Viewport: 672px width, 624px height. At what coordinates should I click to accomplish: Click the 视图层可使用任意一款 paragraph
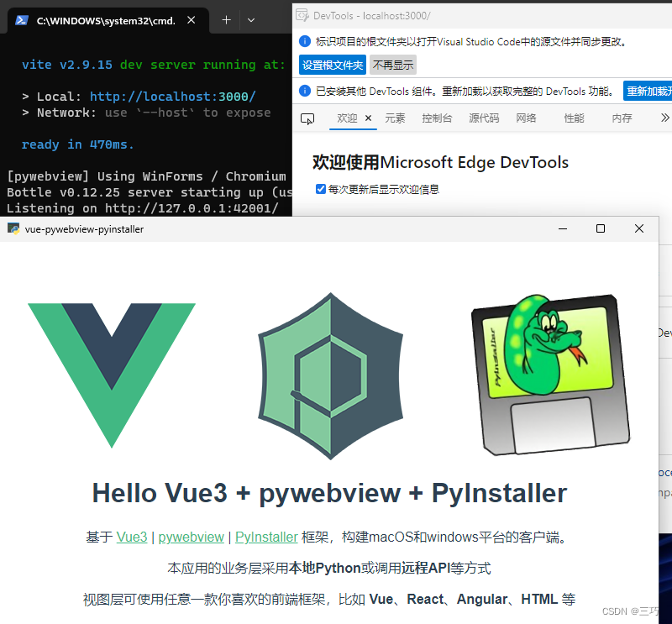[x=329, y=599]
